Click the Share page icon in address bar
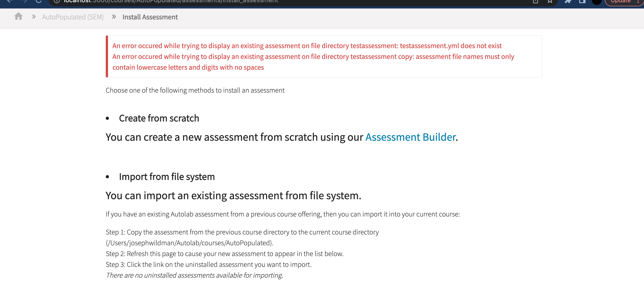Screen dimensions: 644x308 pyautogui.click(x=535, y=1)
